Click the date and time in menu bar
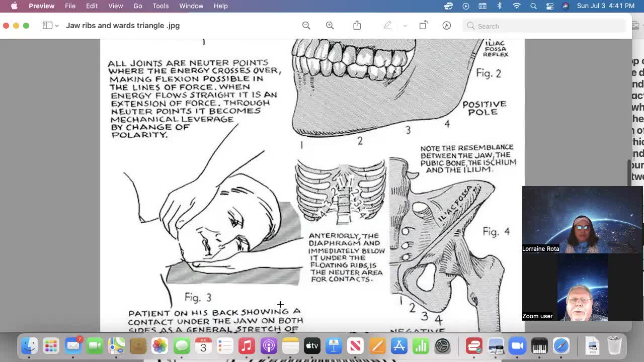644x362 pixels. [x=606, y=6]
